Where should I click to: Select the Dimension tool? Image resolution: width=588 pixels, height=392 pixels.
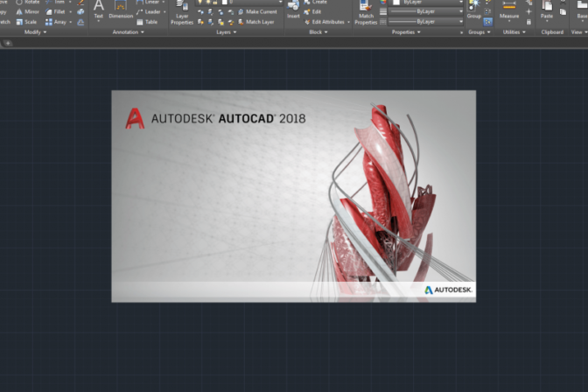pyautogui.click(x=121, y=10)
